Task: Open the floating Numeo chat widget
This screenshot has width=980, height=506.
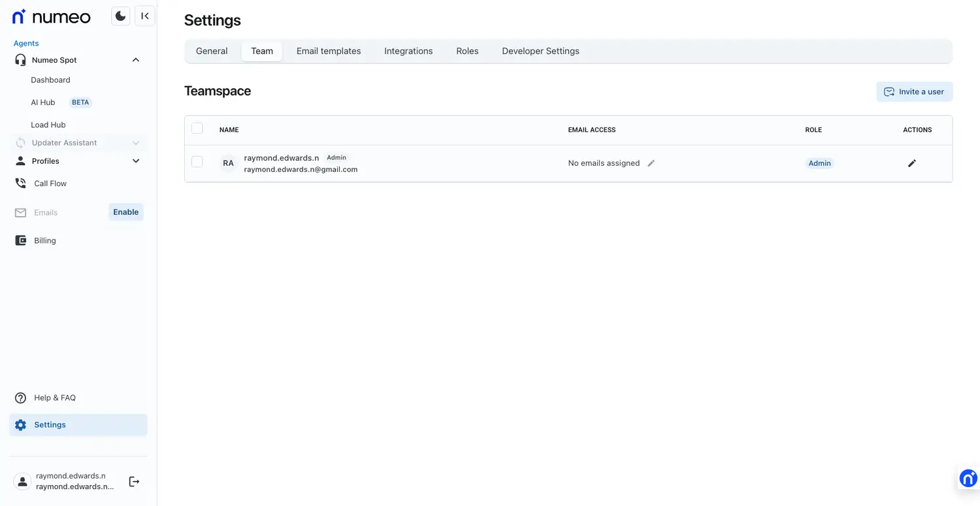Action: (968, 479)
